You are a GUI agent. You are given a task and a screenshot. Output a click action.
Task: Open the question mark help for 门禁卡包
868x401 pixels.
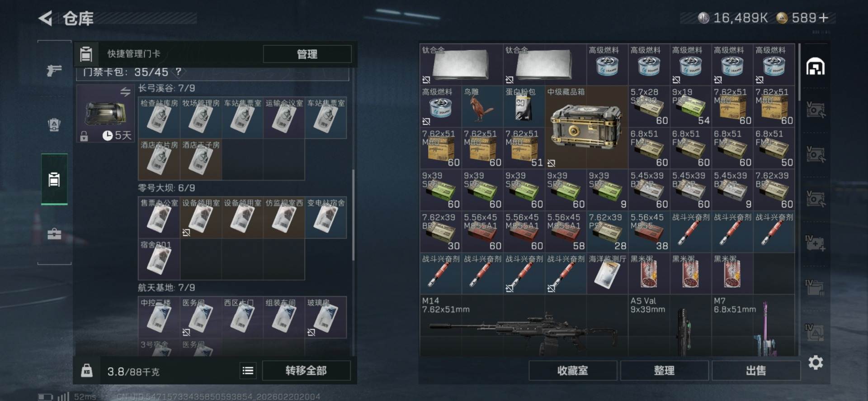[179, 72]
